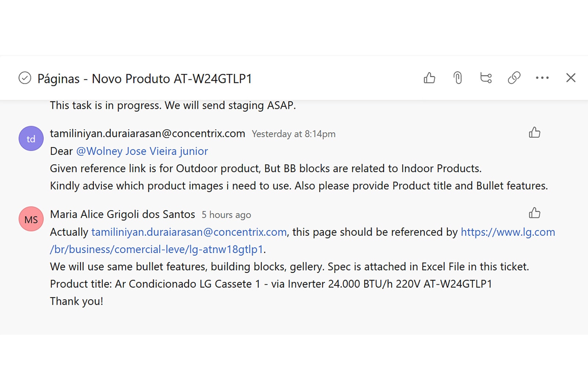Add a subtask using the branch icon

coord(486,78)
